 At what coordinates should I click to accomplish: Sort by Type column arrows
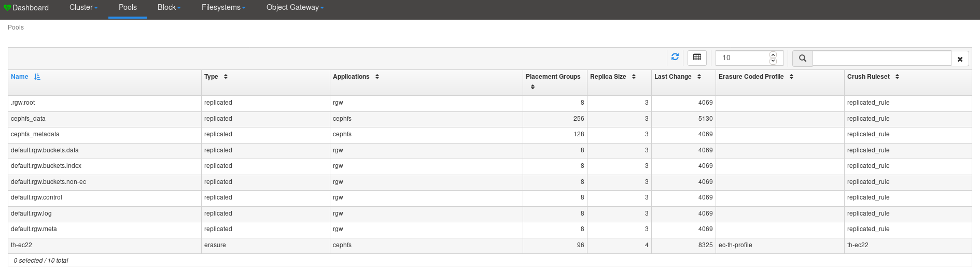coord(226,77)
